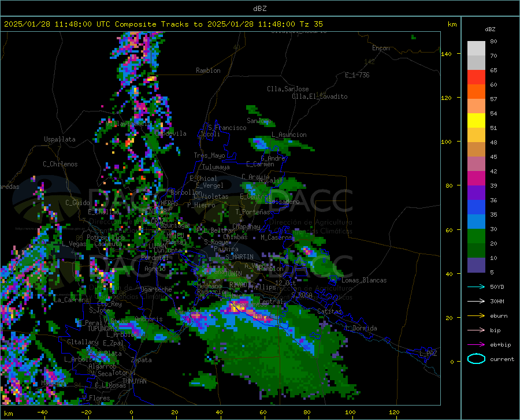
Task: Click the -20 tick on the horizontal km axis
Action: pos(86,412)
